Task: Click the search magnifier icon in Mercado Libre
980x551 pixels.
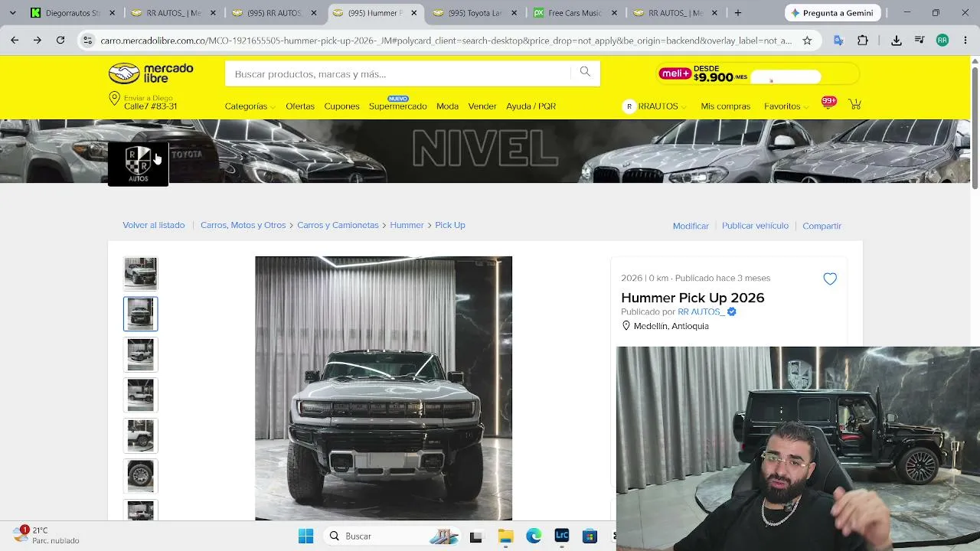Action: pos(585,72)
